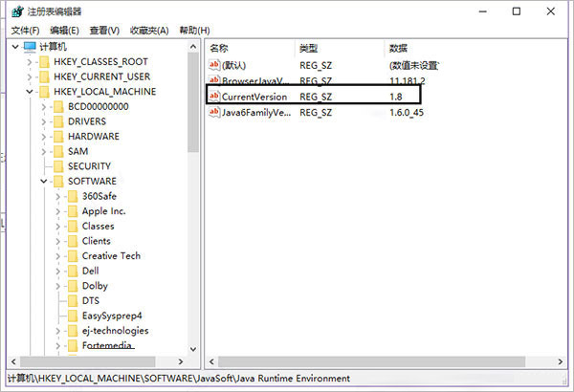Maximize the Registry Editor window
The image size is (574, 392).
517,11
